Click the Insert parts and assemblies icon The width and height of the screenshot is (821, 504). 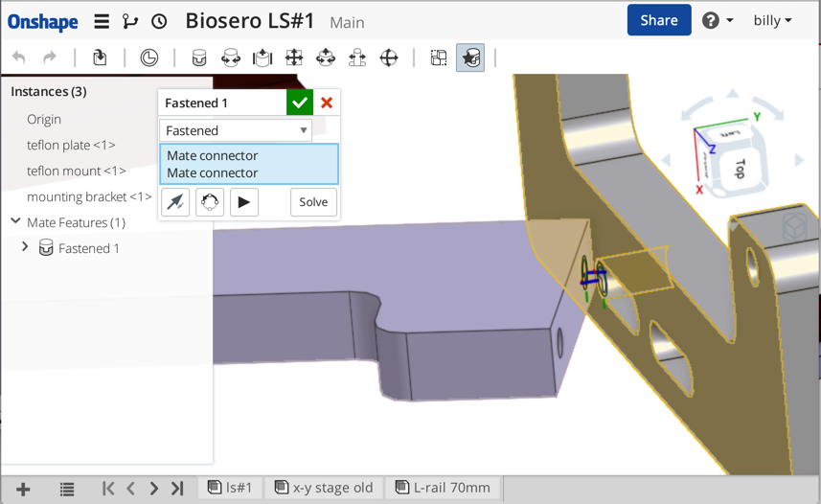pyautogui.click(x=100, y=57)
